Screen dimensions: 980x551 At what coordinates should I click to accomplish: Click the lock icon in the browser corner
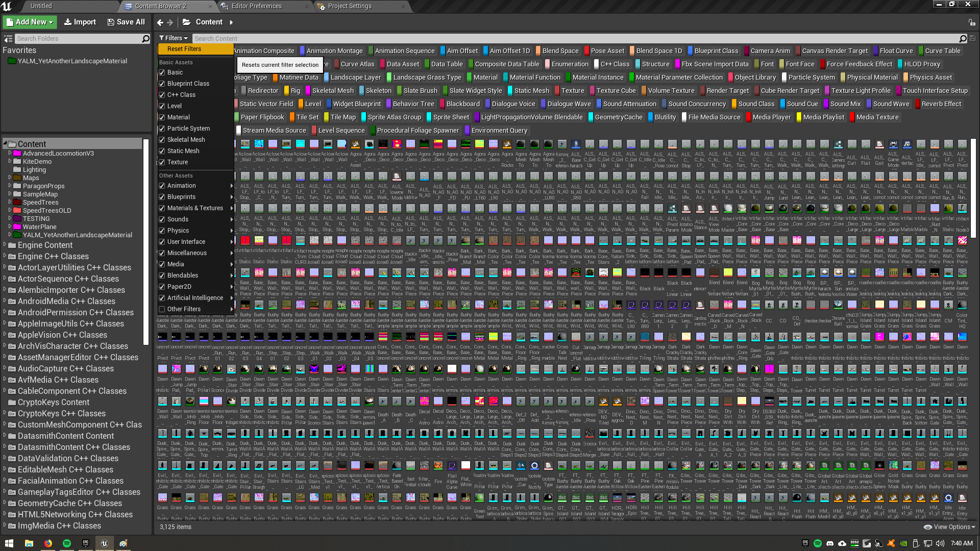pyautogui.click(x=971, y=22)
